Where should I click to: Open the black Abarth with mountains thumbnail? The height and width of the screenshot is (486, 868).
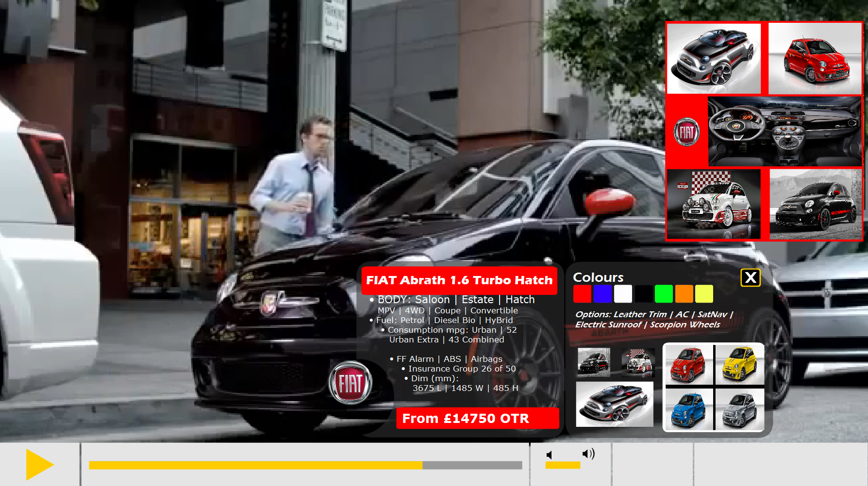(815, 204)
